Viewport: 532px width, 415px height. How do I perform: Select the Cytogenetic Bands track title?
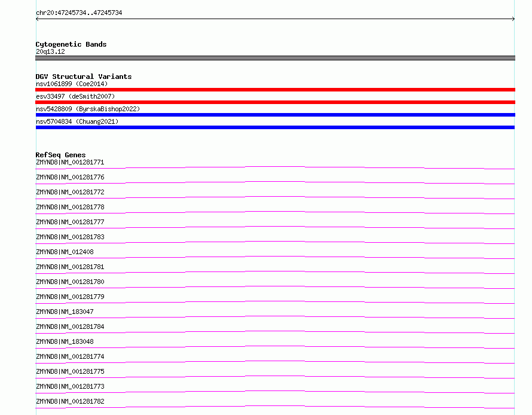71,44
